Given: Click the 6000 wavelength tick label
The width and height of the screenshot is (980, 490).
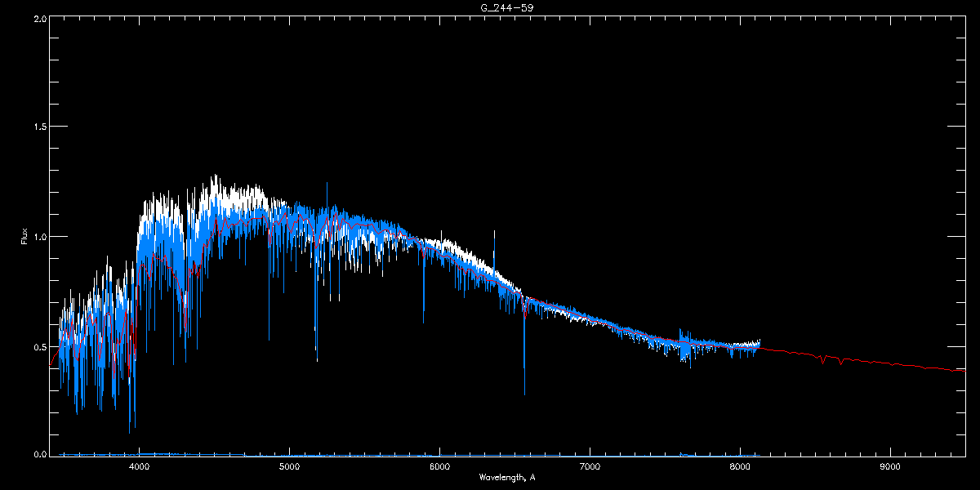Looking at the screenshot, I should coord(439,467).
